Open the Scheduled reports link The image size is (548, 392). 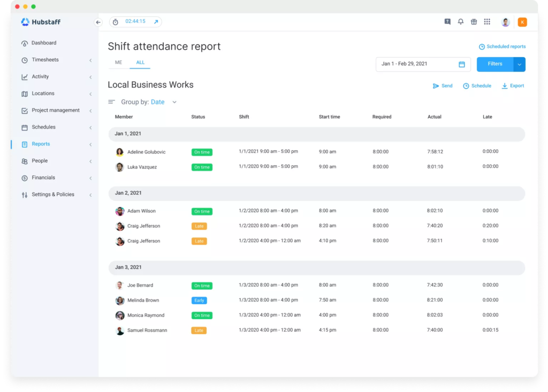(x=502, y=47)
